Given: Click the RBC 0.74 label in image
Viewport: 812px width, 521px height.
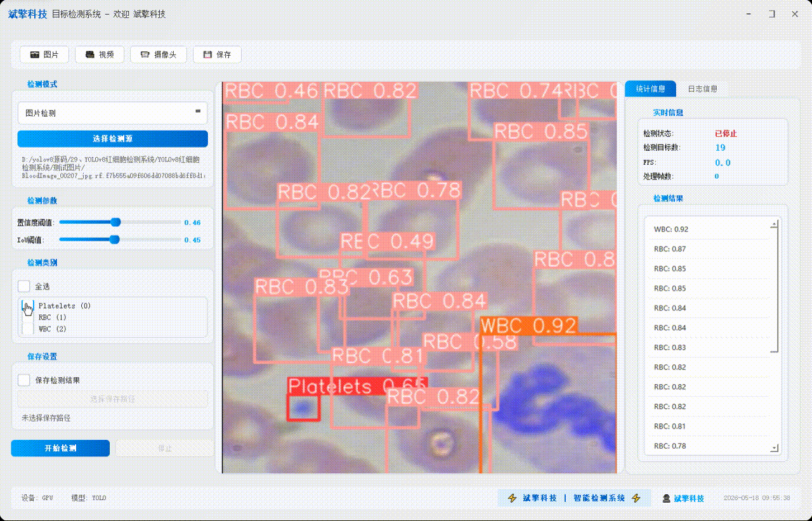Looking at the screenshot, I should coord(516,91).
